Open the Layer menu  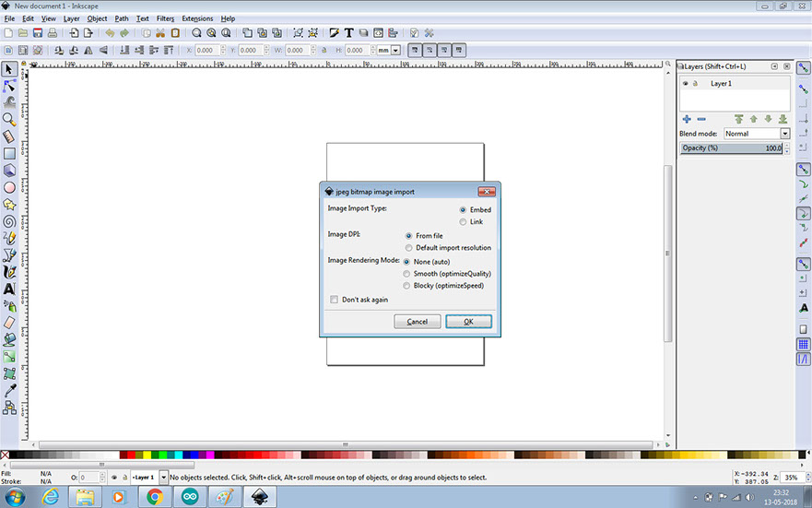click(x=72, y=18)
